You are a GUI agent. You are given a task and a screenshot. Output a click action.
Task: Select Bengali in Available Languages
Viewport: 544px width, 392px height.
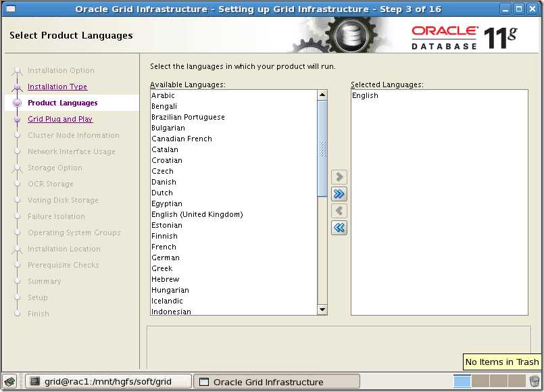click(234, 106)
